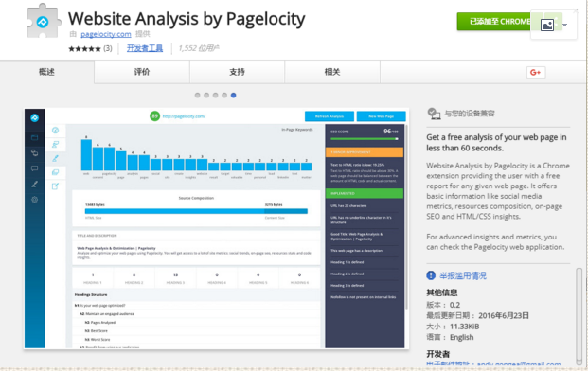588x371 pixels.
Task: Click the puzzle-piece extension icon
Action: coord(44,21)
